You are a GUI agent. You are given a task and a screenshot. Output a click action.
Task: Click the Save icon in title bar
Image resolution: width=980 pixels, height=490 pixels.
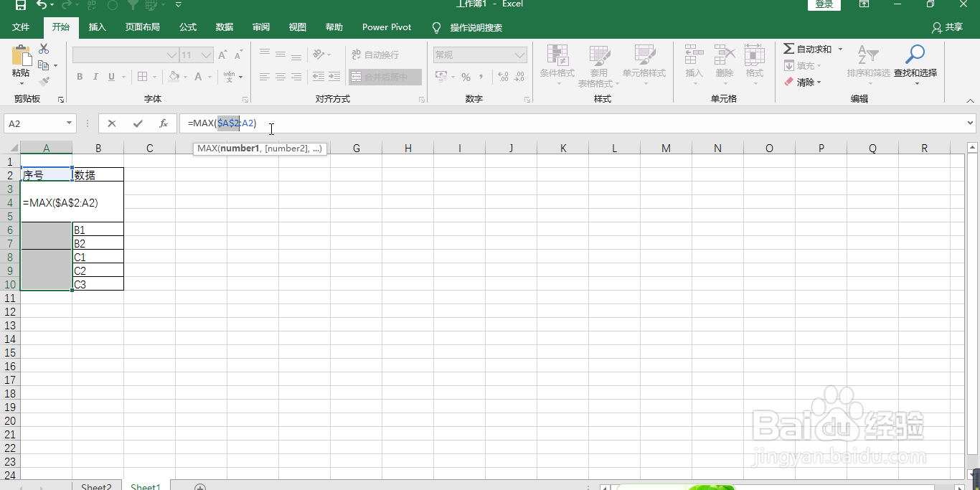click(20, 5)
